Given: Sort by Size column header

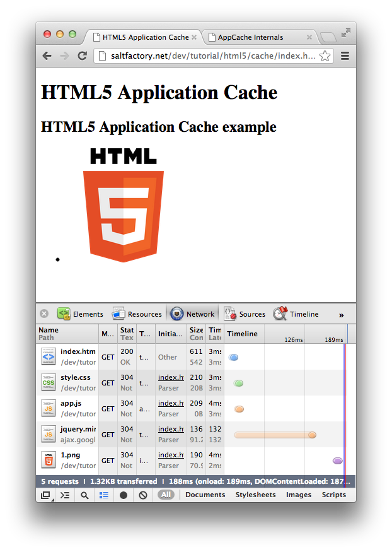Looking at the screenshot, I should click(x=196, y=333).
